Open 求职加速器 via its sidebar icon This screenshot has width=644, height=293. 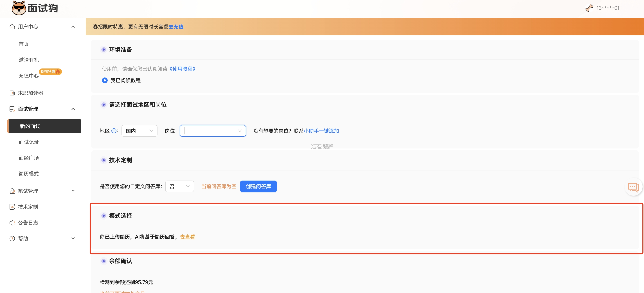(12, 93)
